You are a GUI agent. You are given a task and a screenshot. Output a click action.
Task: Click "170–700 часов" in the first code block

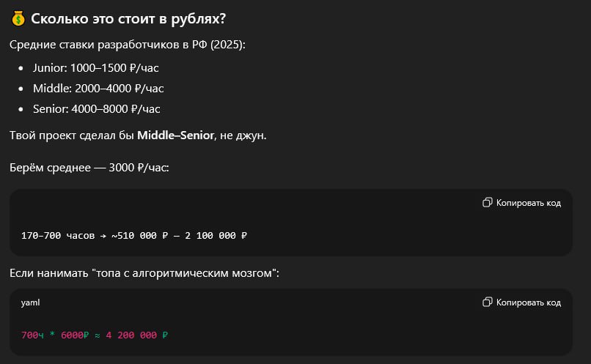[58, 236]
